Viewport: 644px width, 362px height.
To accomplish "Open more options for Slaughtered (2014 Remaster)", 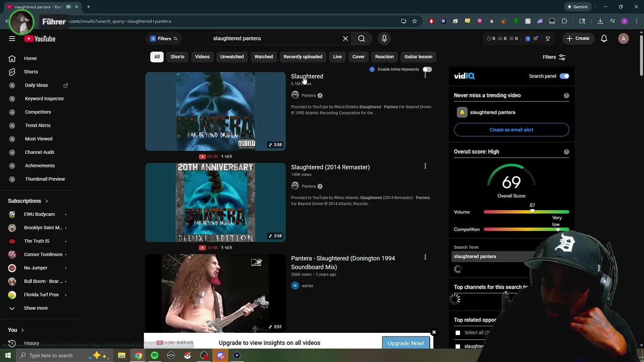I will pos(425,166).
